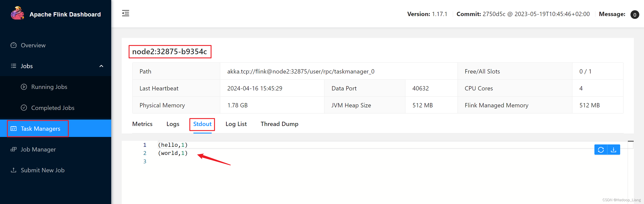Select Task Managers in sidebar
This screenshot has height=204, width=644.
pyautogui.click(x=56, y=128)
